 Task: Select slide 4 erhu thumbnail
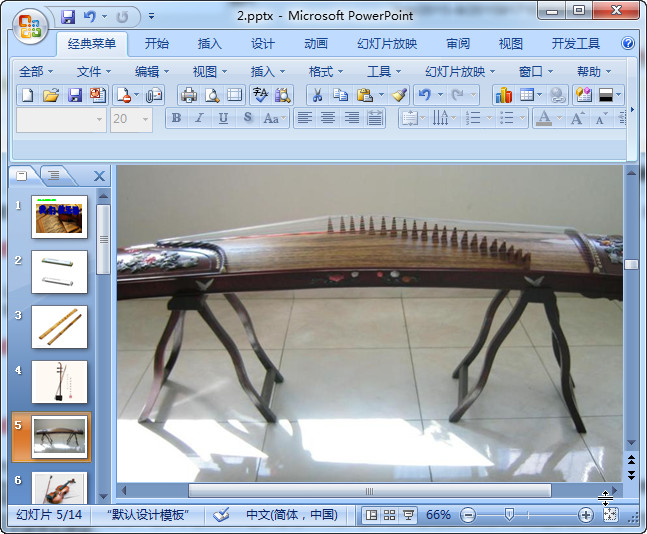click(x=59, y=382)
